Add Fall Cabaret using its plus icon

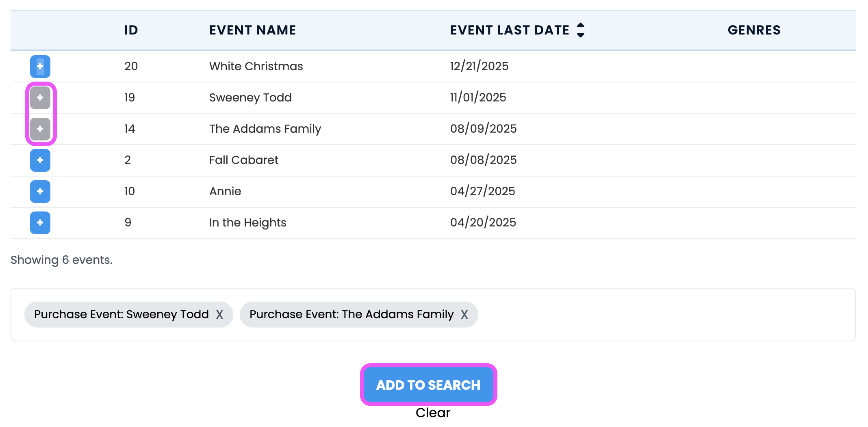[x=40, y=160]
